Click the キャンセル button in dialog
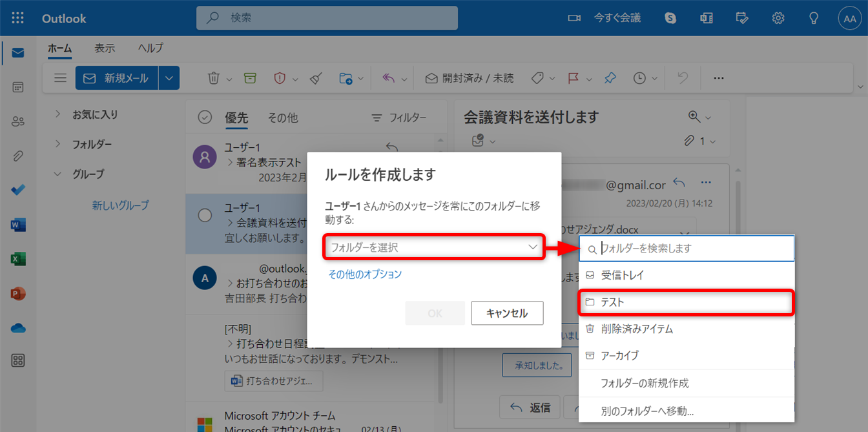The image size is (868, 432). tap(506, 313)
